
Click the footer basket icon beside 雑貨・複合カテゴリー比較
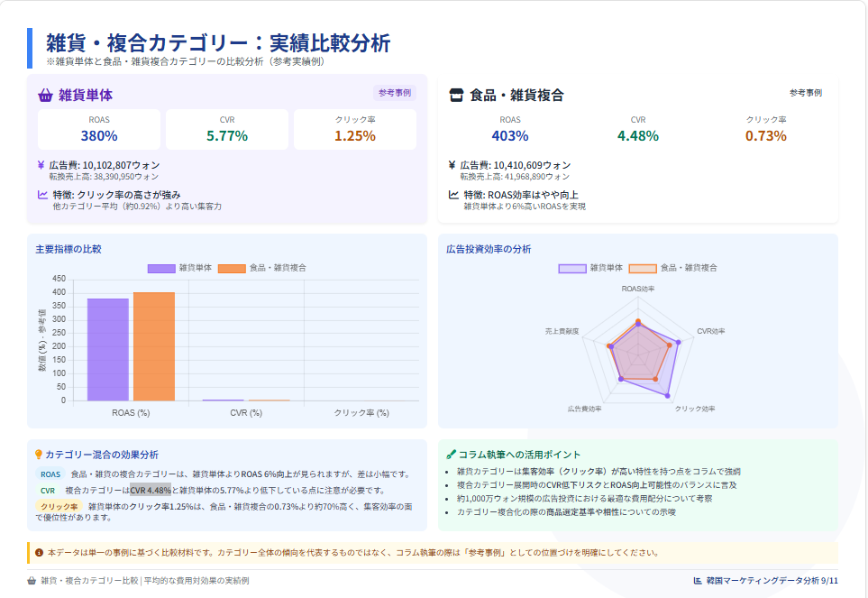click(32, 581)
